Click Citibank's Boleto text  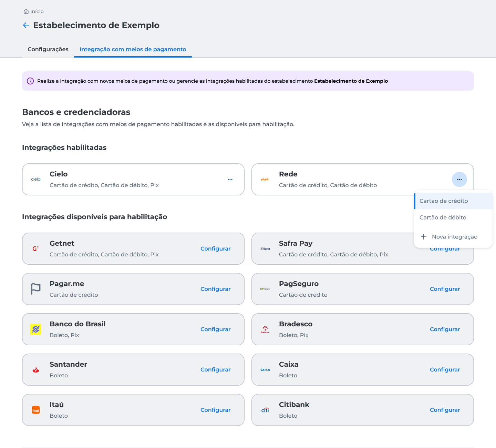[x=288, y=416]
